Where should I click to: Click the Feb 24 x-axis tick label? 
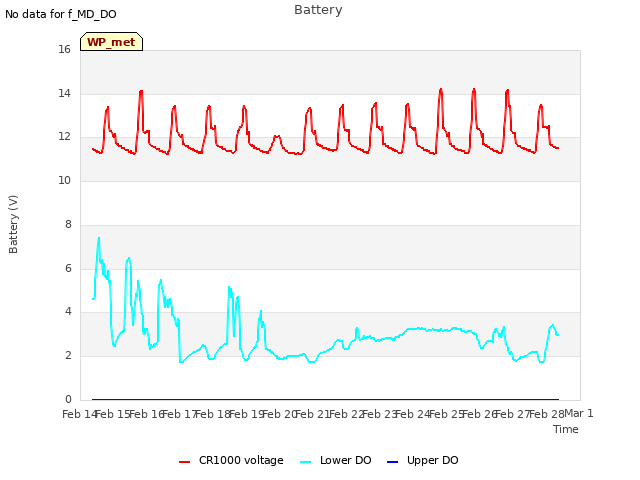coord(413,414)
